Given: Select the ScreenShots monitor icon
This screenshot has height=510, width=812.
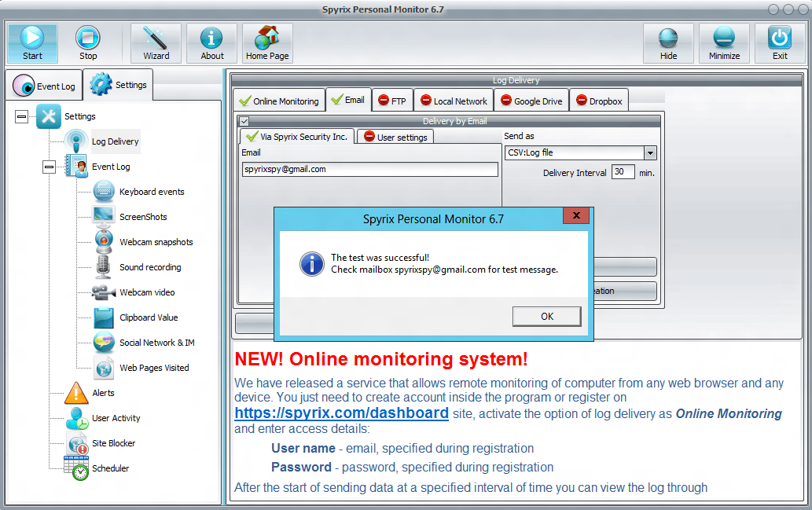Looking at the screenshot, I should 104,216.
